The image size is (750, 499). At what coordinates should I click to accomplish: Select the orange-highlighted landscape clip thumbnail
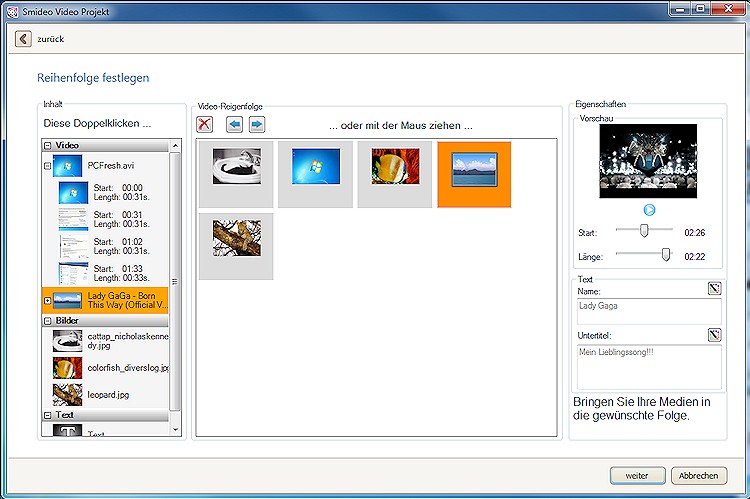(x=474, y=174)
